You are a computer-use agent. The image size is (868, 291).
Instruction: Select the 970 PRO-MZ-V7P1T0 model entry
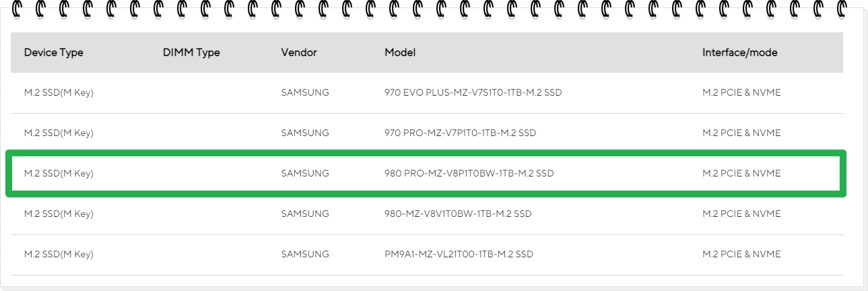[x=460, y=133]
